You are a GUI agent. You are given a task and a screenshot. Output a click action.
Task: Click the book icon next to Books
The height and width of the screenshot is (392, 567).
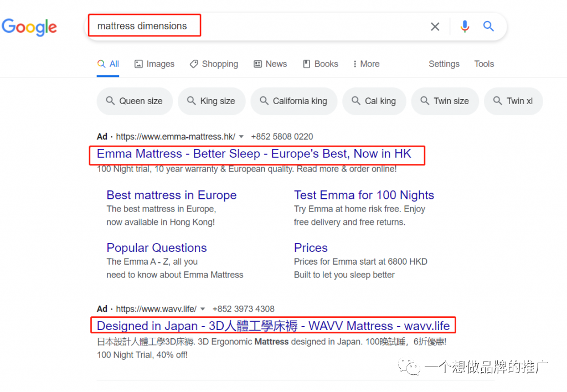(307, 64)
